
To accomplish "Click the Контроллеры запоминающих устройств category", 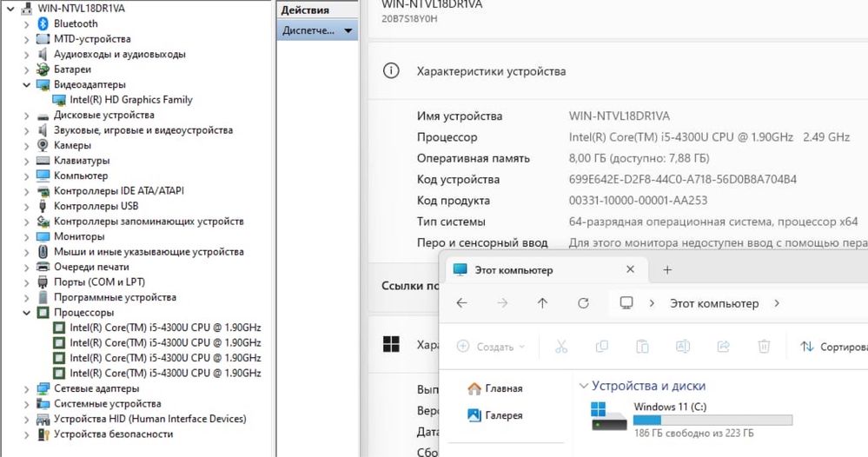I will (x=149, y=222).
